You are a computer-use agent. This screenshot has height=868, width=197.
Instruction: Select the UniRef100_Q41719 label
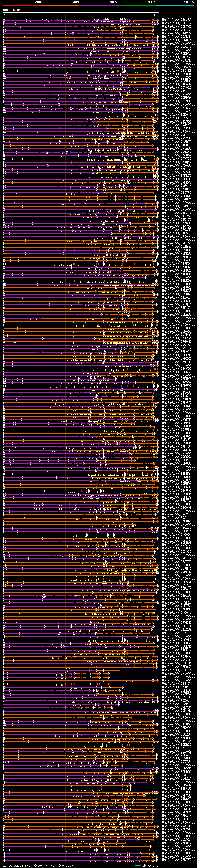[x=177, y=91]
